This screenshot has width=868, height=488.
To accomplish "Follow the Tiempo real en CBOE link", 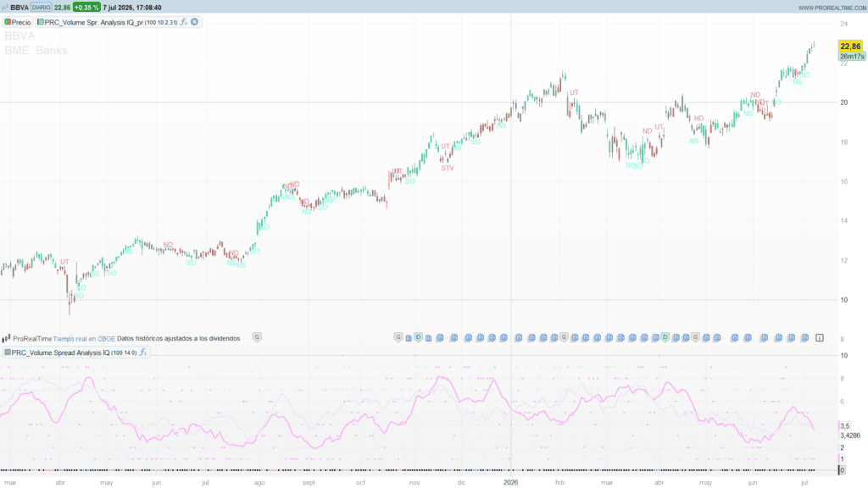I will click(84, 339).
